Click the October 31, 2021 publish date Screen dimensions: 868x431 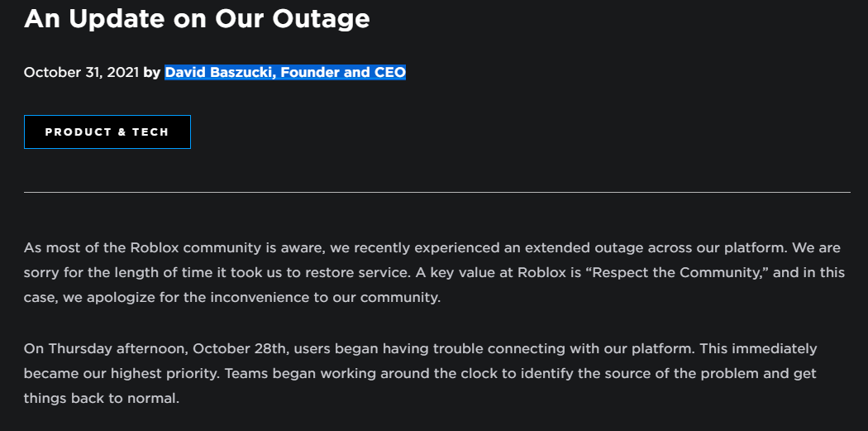(81, 72)
